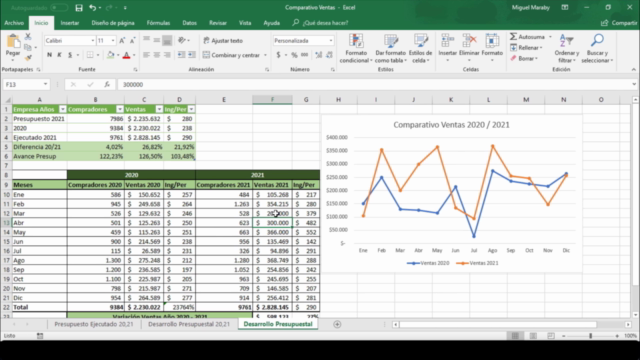Open filter dropdown for Compradores header
The width and height of the screenshot is (640, 360).
point(120,109)
